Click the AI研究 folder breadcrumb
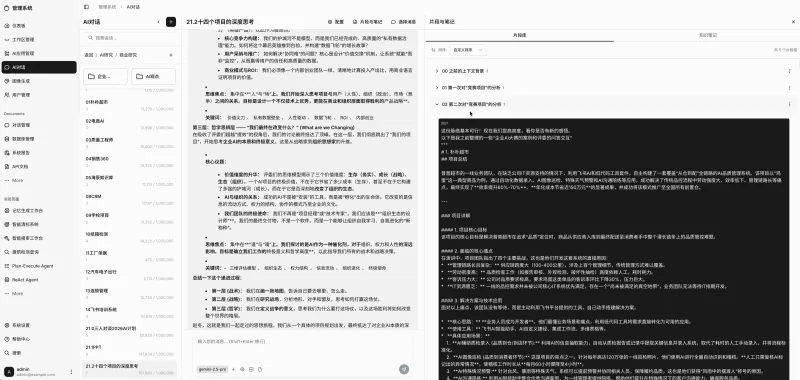The width and height of the screenshot is (800, 380). 106,55
